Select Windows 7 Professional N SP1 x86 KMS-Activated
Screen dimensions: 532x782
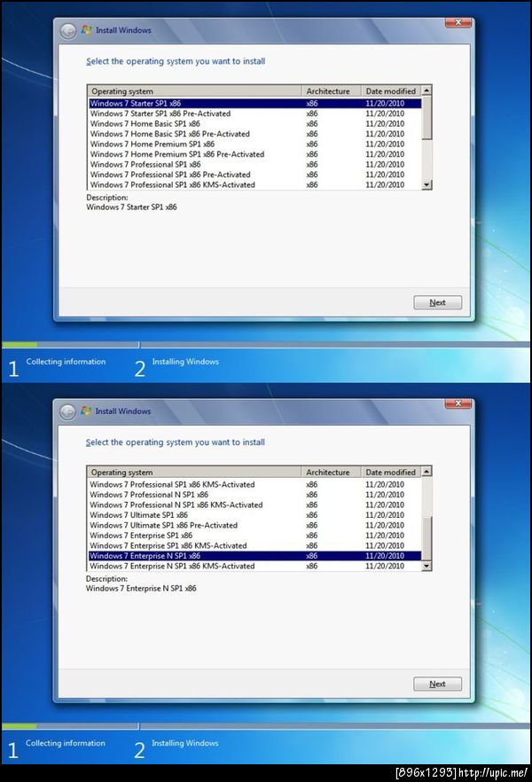click(x=254, y=504)
